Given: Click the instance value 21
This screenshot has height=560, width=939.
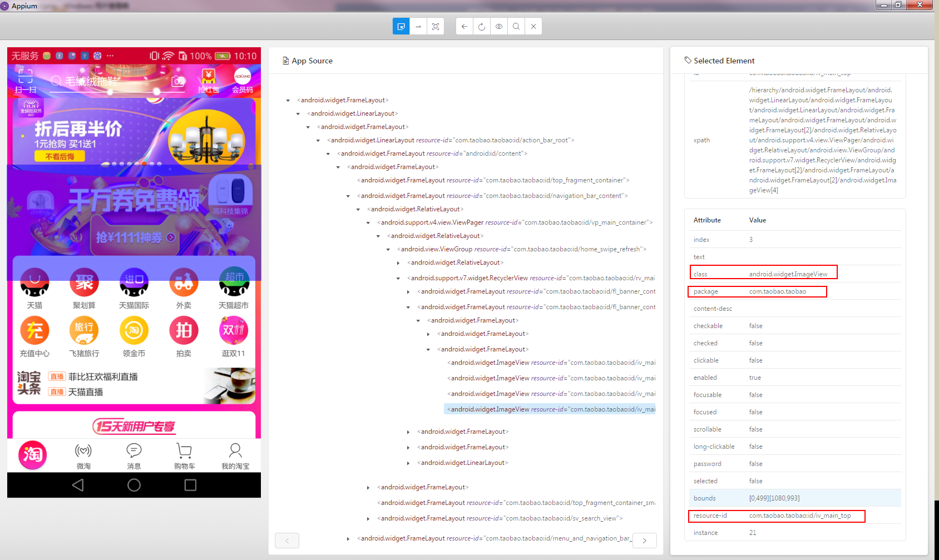Looking at the screenshot, I should tap(753, 533).
